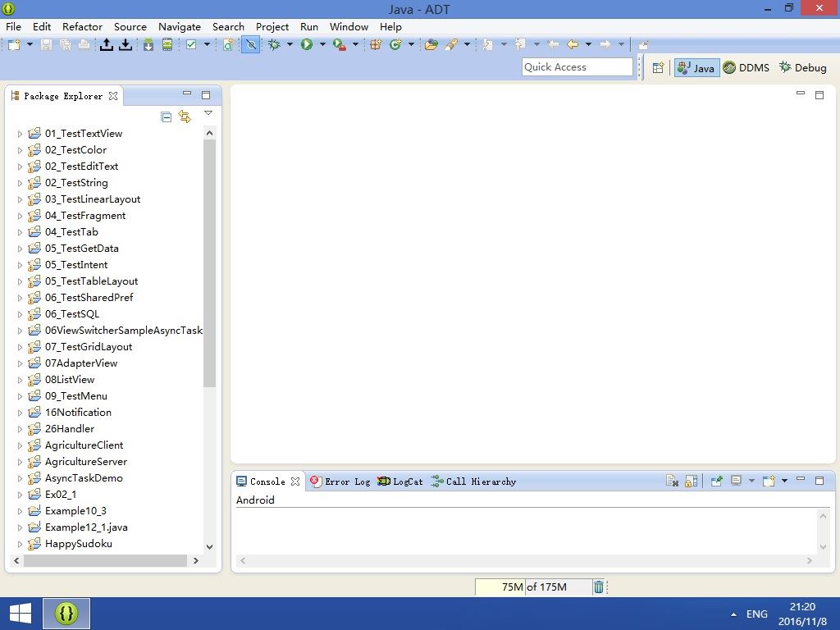This screenshot has width=840, height=630.
Task: Expand the HappySudoku project
Action: pyautogui.click(x=20, y=545)
